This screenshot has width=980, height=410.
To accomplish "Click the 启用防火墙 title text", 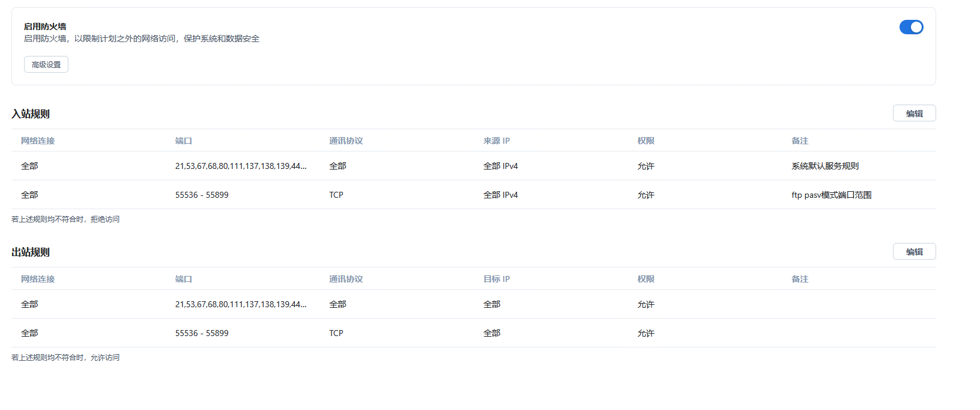I will tap(45, 26).
